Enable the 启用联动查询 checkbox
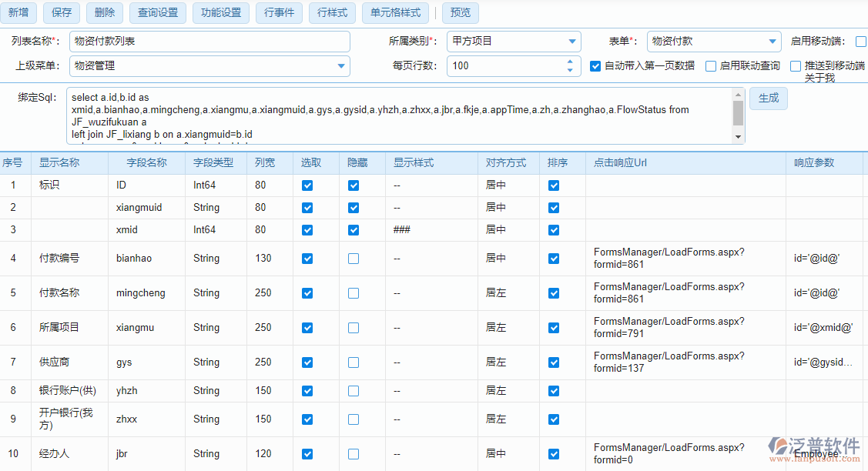Image resolution: width=868 pixels, height=471 pixels. point(711,65)
